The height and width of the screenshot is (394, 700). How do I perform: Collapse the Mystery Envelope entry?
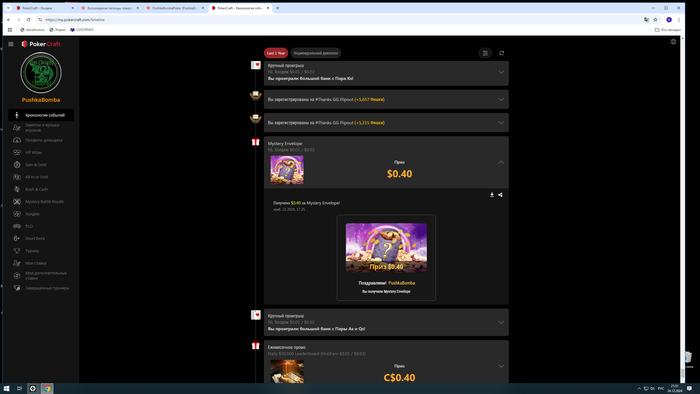click(501, 162)
